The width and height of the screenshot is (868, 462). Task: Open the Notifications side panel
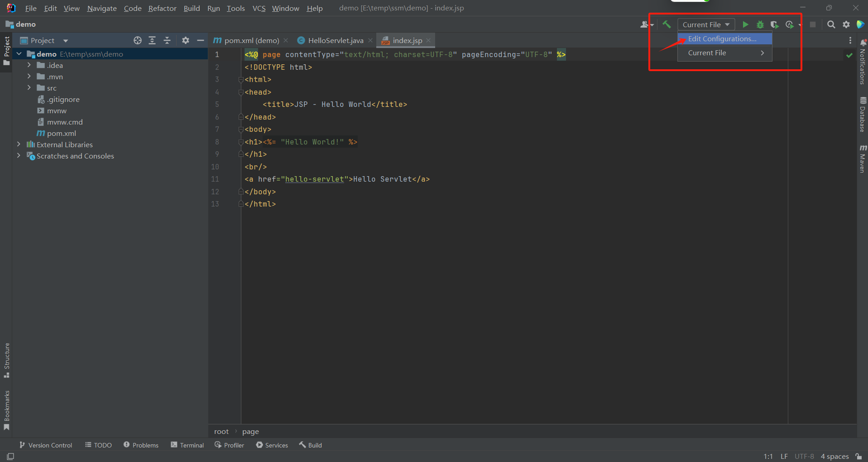click(x=863, y=61)
